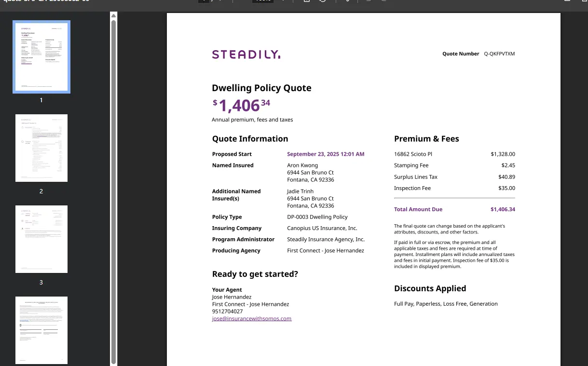
Task: Select 'Canopius US Insurance, Inc.' text
Action: pos(322,228)
